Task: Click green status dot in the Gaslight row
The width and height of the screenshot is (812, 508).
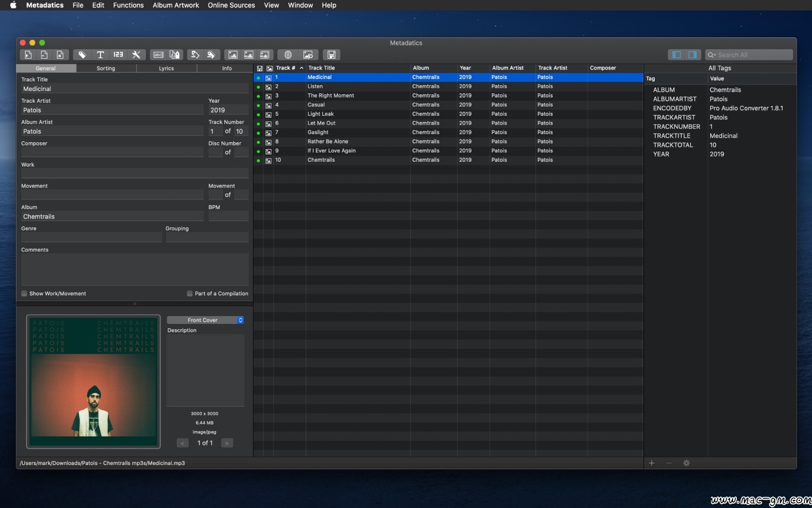Action: pyautogui.click(x=258, y=133)
